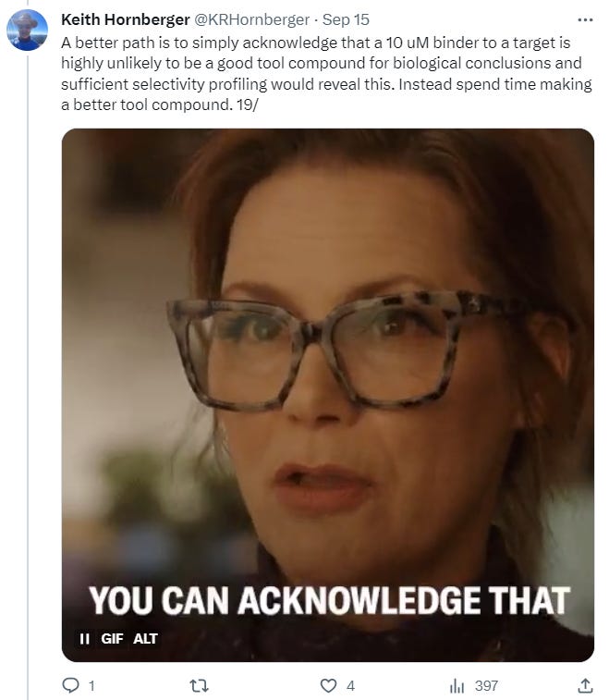Like the tweet with the heart icon
The height and width of the screenshot is (700, 609).
[328, 685]
